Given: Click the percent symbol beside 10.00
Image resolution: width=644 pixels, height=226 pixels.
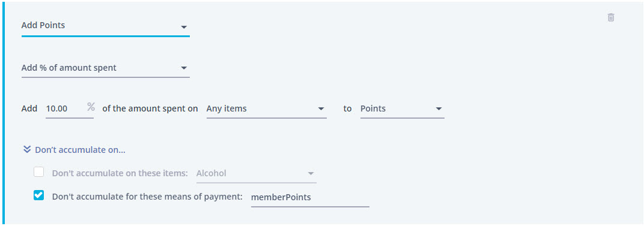Looking at the screenshot, I should click(91, 107).
